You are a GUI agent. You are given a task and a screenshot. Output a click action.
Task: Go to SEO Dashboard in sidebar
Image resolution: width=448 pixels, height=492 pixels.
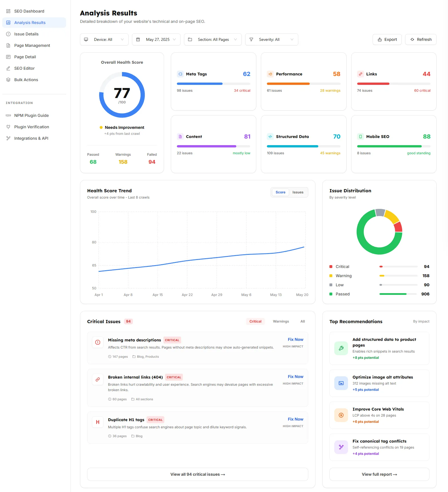(34, 11)
